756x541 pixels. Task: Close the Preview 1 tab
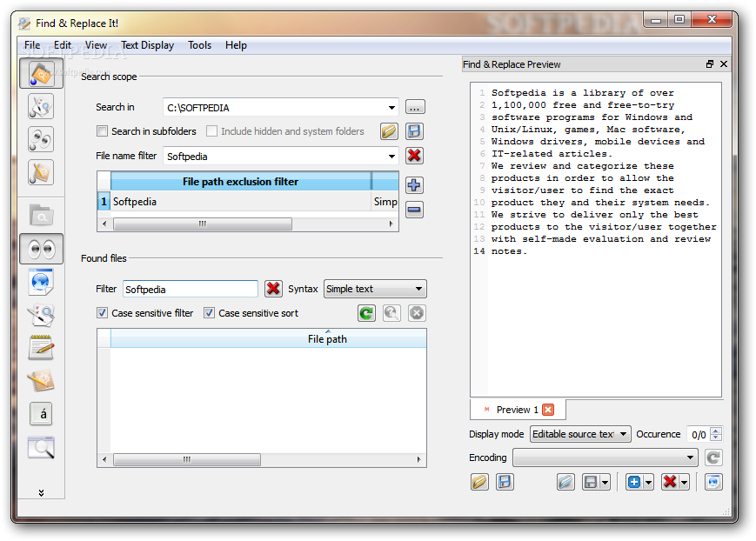coord(548,410)
